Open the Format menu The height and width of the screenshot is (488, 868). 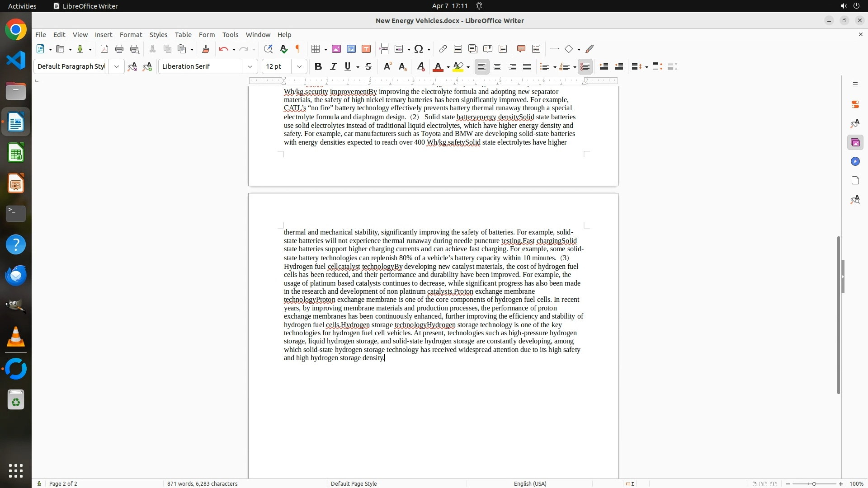point(131,35)
